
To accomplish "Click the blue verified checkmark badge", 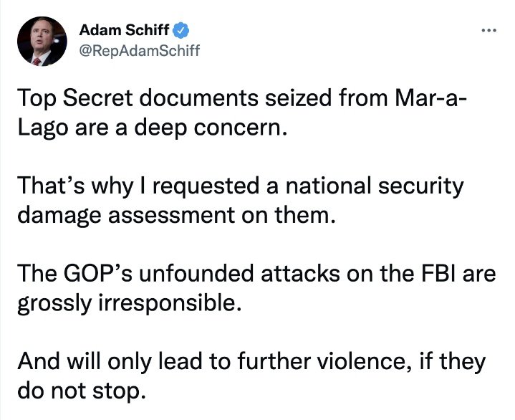I will coord(183,32).
